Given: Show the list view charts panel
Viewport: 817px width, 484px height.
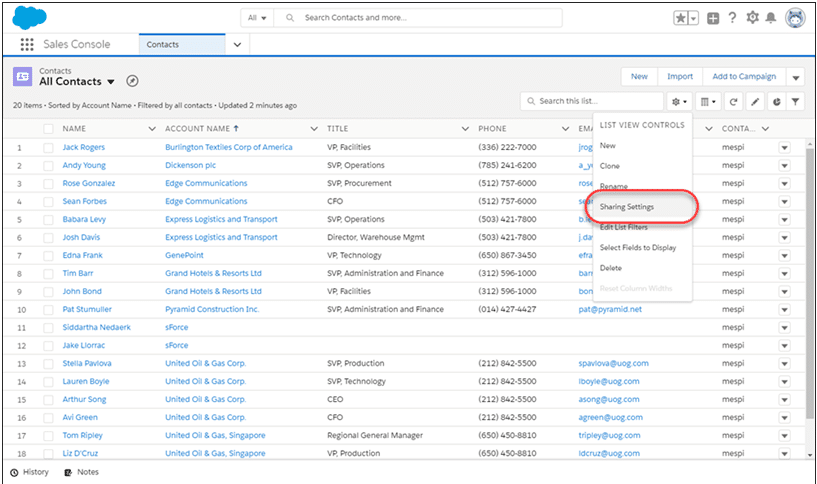Looking at the screenshot, I should point(776,101).
